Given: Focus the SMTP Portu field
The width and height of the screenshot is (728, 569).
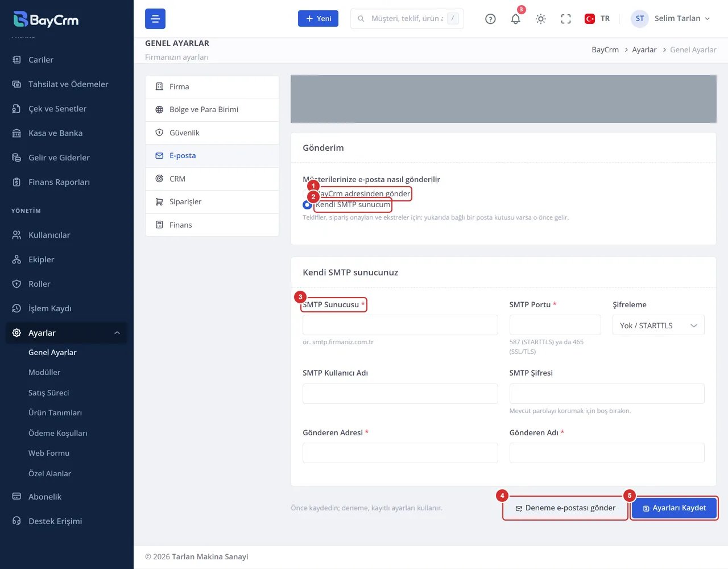Looking at the screenshot, I should pos(555,325).
